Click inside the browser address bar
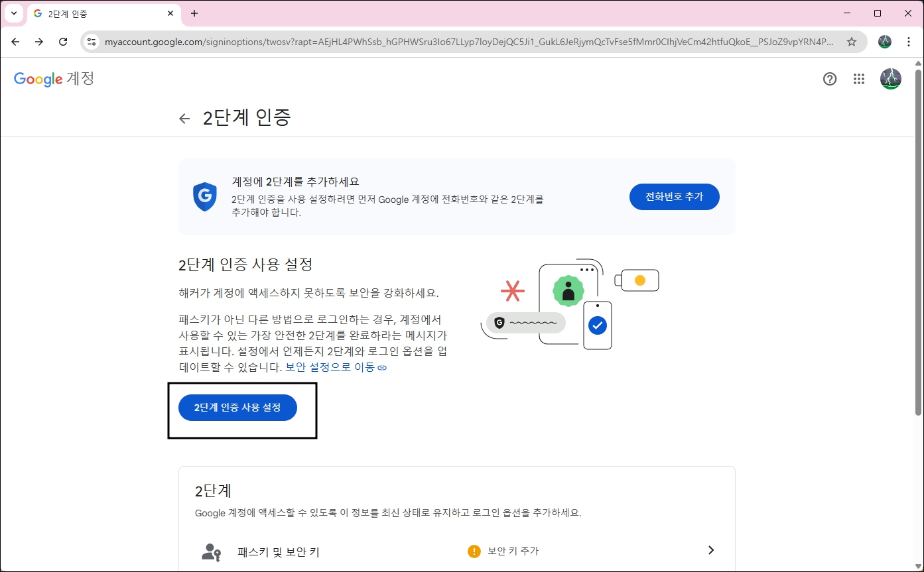The width and height of the screenshot is (924, 572). (x=398, y=41)
